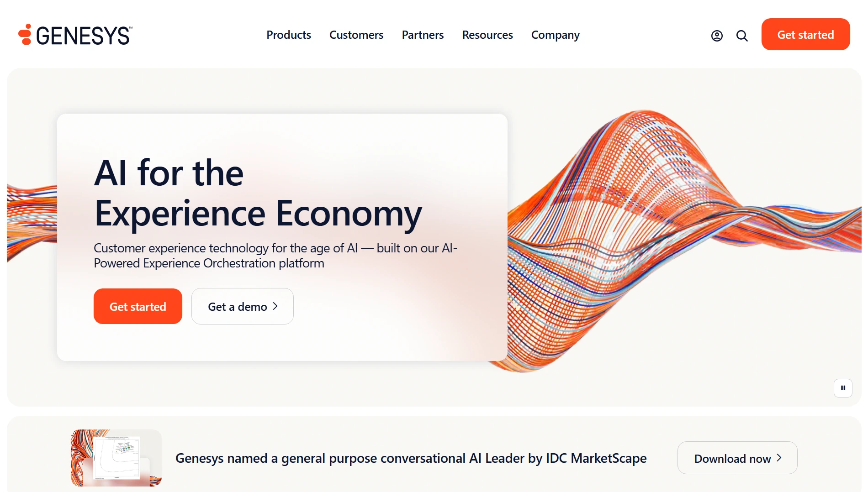Download the IDC MarketScape report
This screenshot has width=868, height=492.
point(737,458)
